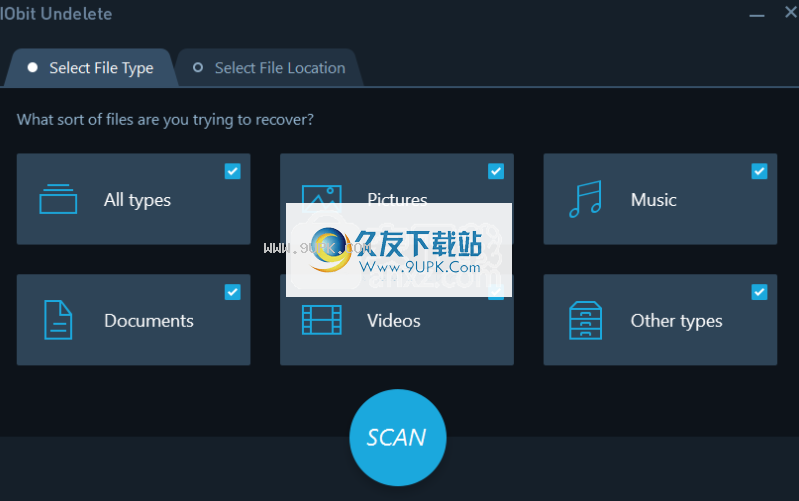Switch to Select File Location tab
Viewport: 799px width, 501px height.
(269, 68)
